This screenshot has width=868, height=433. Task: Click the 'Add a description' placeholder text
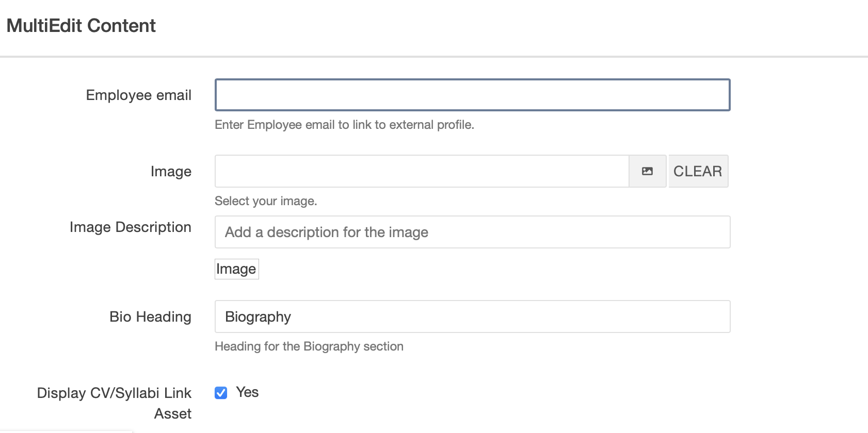pos(326,232)
